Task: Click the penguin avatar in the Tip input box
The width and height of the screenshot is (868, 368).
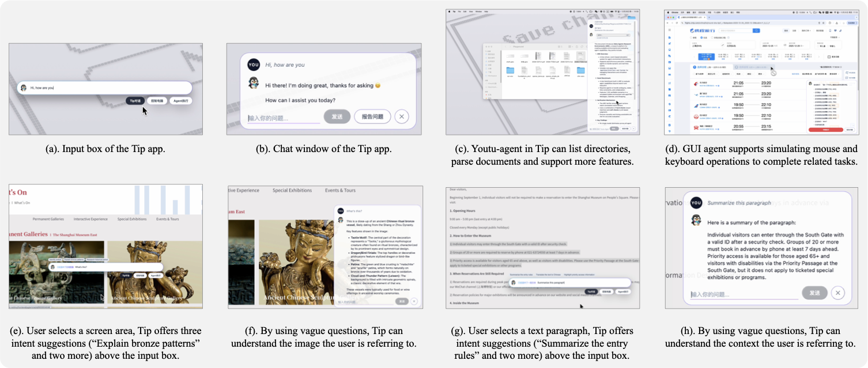Action: pos(24,88)
